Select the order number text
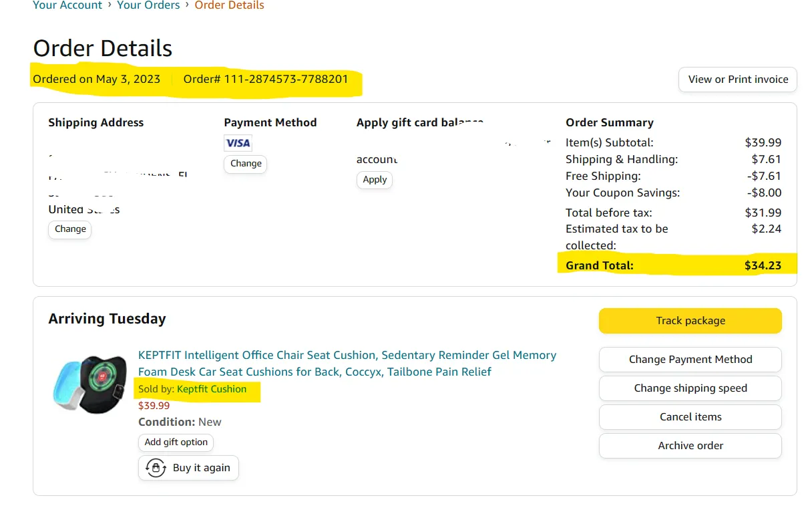The image size is (812, 512). [x=266, y=79]
